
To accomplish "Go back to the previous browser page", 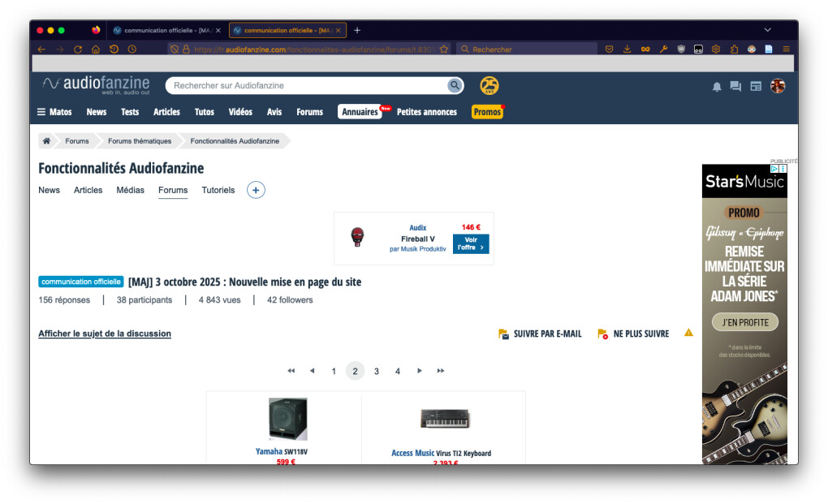I will pyautogui.click(x=41, y=49).
